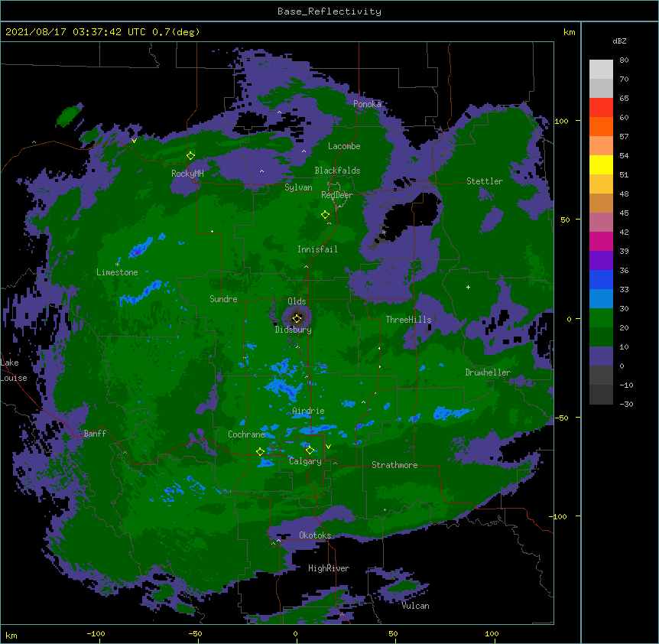Click the Banff town label
This screenshot has width=659, height=644.
point(95,434)
